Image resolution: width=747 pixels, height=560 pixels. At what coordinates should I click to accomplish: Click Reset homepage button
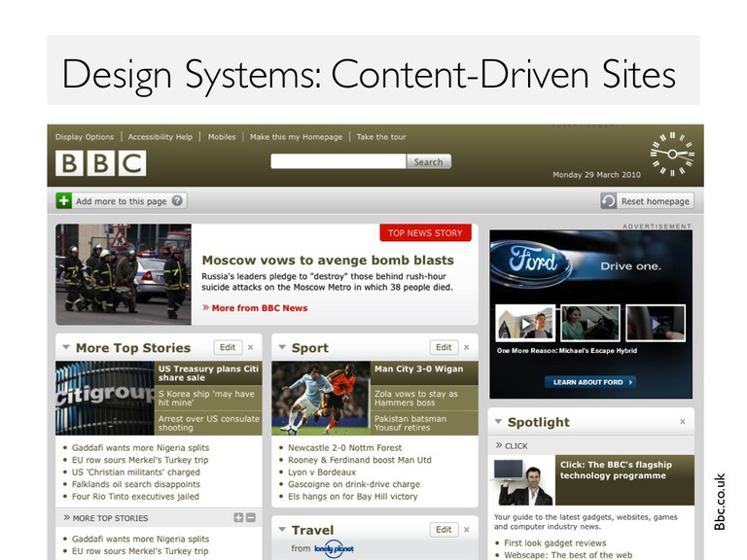[x=647, y=201]
